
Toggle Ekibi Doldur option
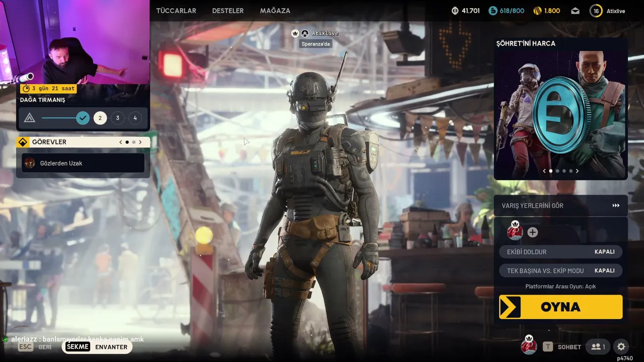(560, 251)
